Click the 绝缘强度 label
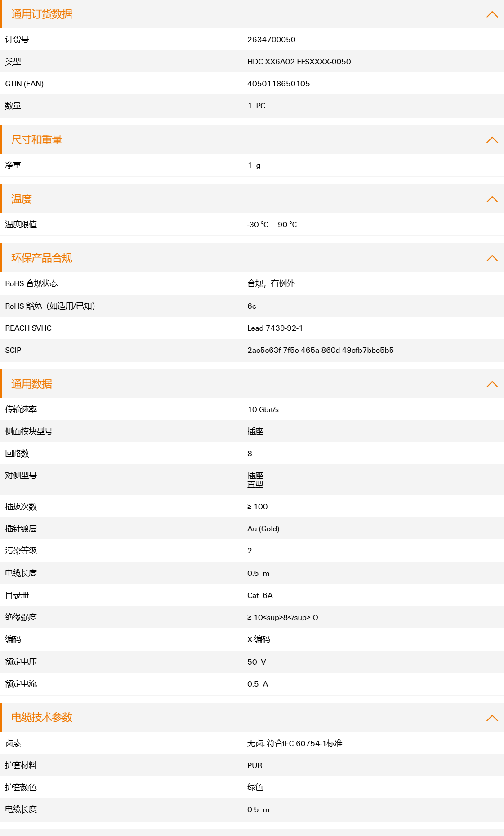The width and height of the screenshot is (504, 836). click(x=21, y=617)
